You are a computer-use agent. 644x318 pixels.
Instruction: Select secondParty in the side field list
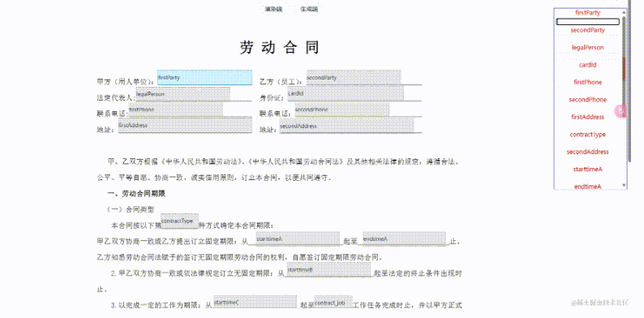[x=587, y=30]
